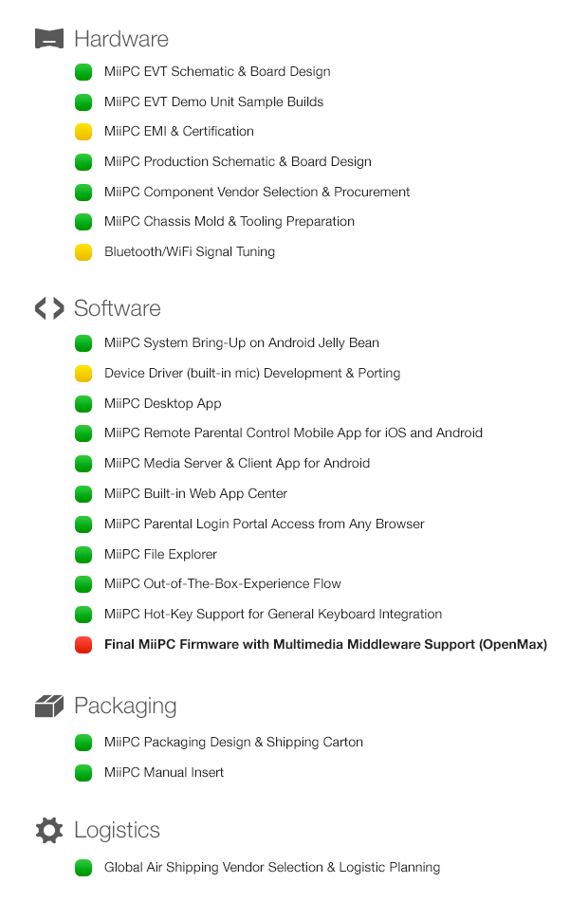Click MiiPC Packaging Design & Shipping Carton item
588x920 pixels.
pos(233,743)
